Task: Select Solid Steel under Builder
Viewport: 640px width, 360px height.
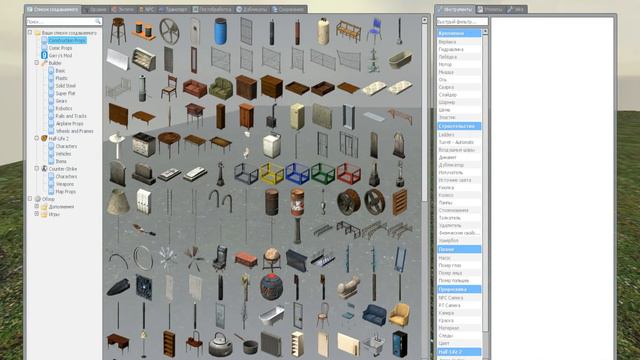Action: (65, 86)
